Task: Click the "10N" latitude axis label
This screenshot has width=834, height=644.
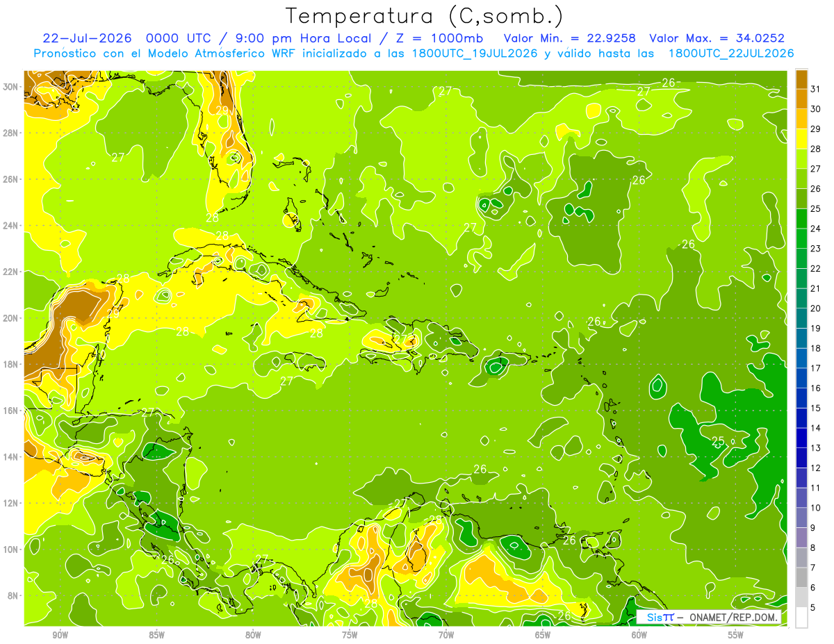Action: click(11, 549)
